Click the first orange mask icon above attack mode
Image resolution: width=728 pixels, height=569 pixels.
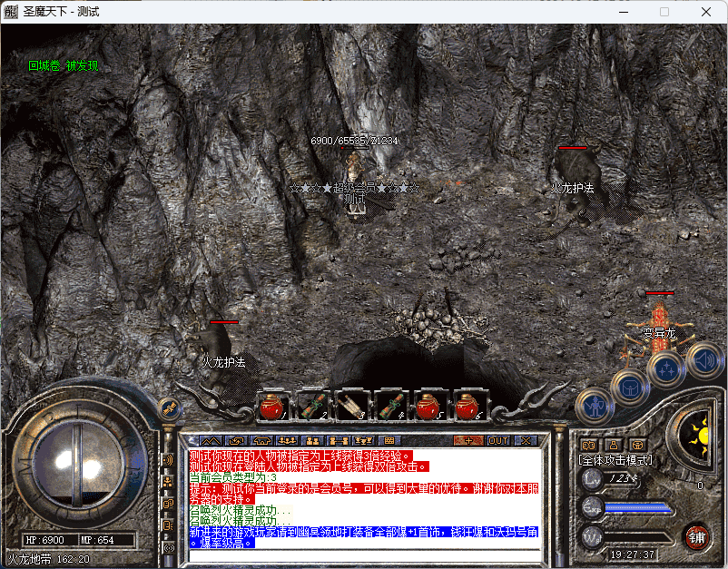[x=589, y=445]
